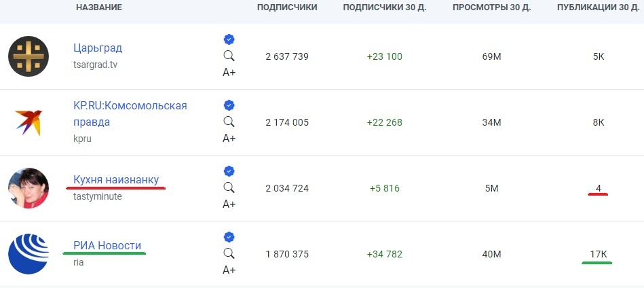Click the Комсомольская правда bird logo avatar

29,122
